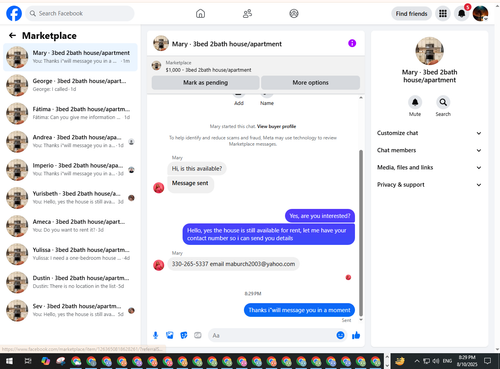Expand Customize chat section
The width and height of the screenshot is (500, 369).
click(x=429, y=133)
